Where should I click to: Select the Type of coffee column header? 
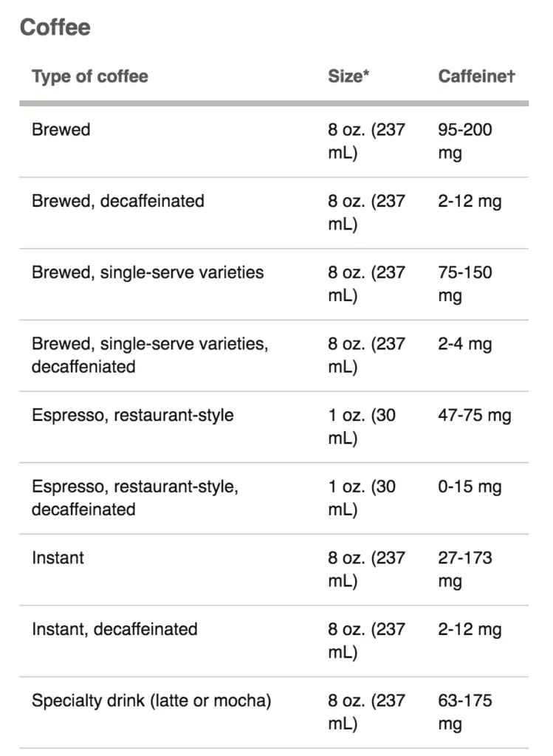tap(89, 76)
